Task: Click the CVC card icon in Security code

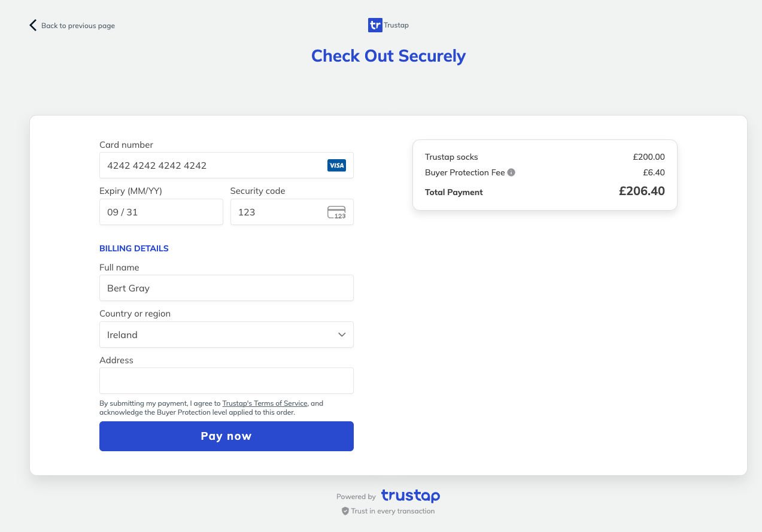Action: click(336, 212)
